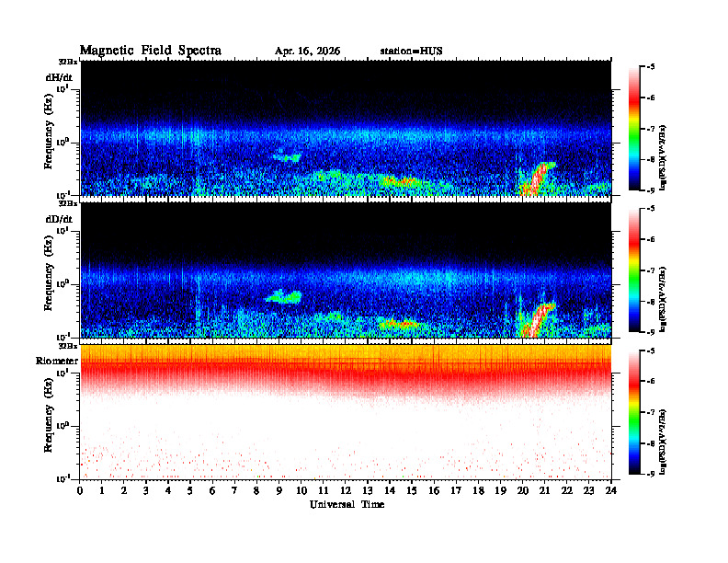Click the "station=HUS" label
Viewport: 728px width, 563px height.
[411, 52]
